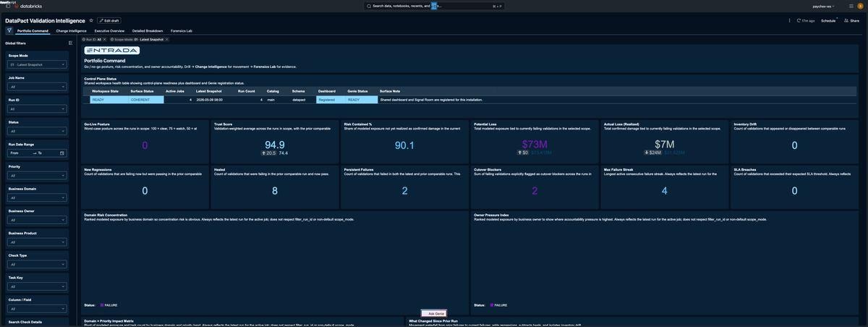Click FAILURE legend swatch in Domain Risk Concentration
Screen dimensions: 868x327
pyautogui.click(x=103, y=305)
